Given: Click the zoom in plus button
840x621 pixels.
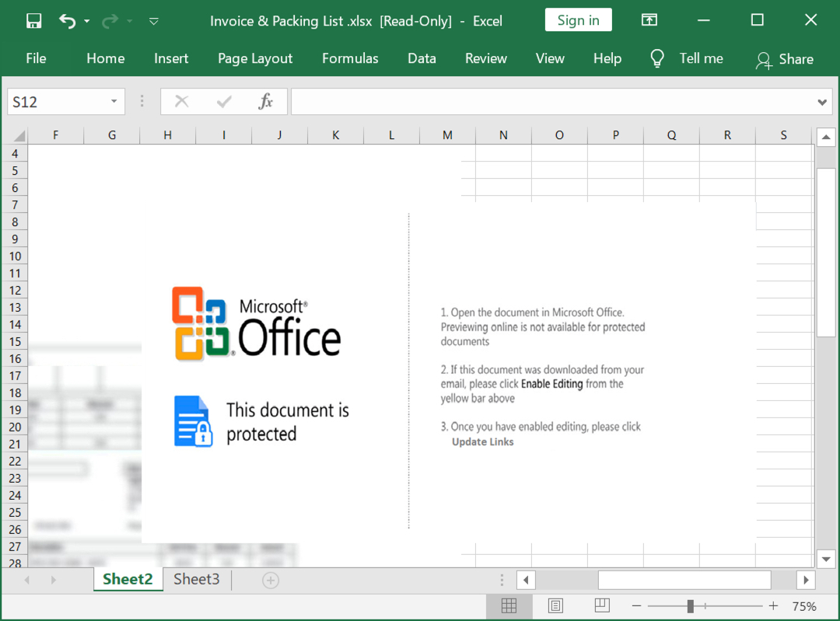Looking at the screenshot, I should (773, 606).
